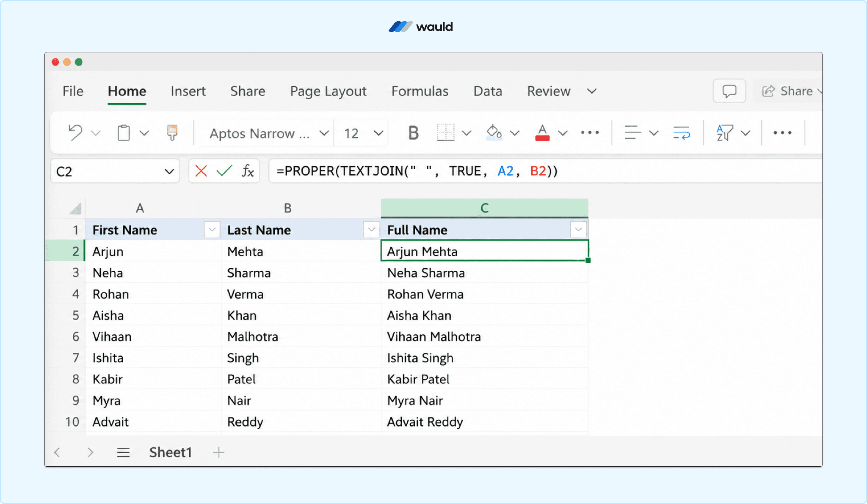Image resolution: width=867 pixels, height=504 pixels.
Task: Open more font options ellipsis
Action: tap(590, 133)
